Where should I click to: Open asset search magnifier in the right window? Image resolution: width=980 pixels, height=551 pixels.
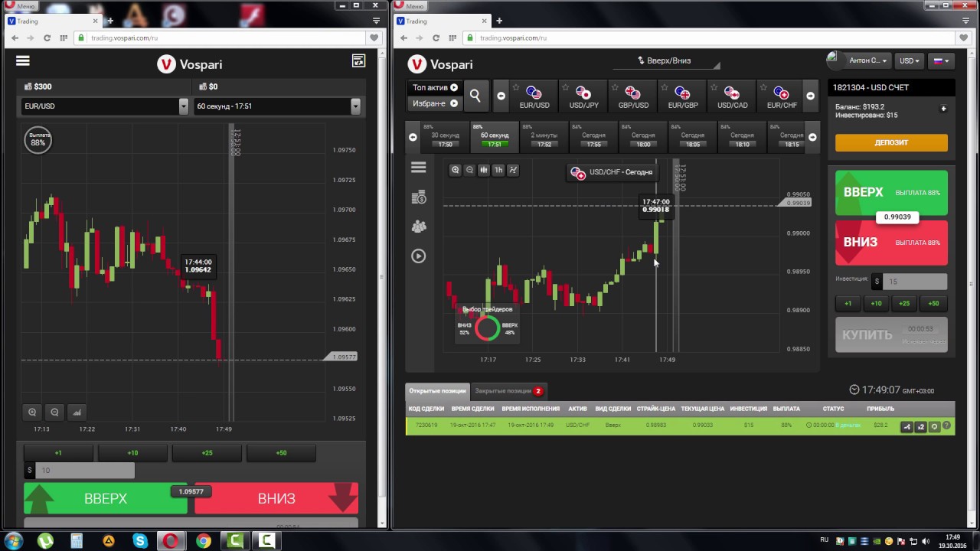tap(475, 96)
